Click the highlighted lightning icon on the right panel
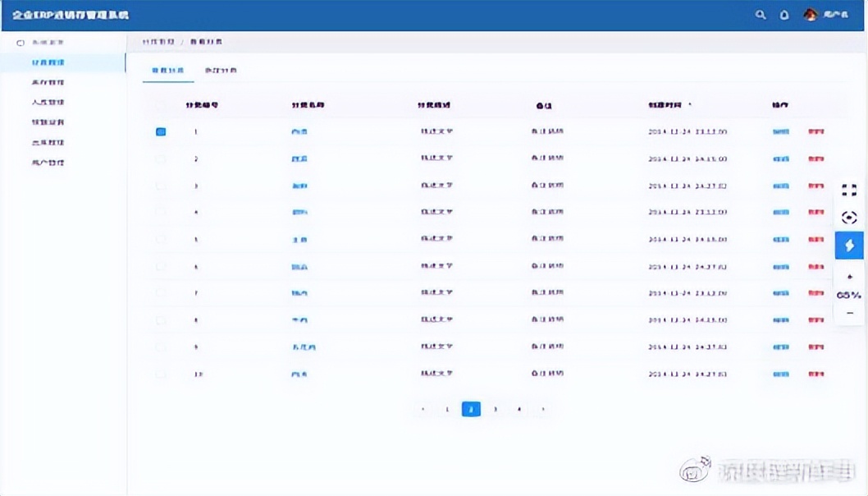This screenshot has width=868, height=496. (849, 245)
